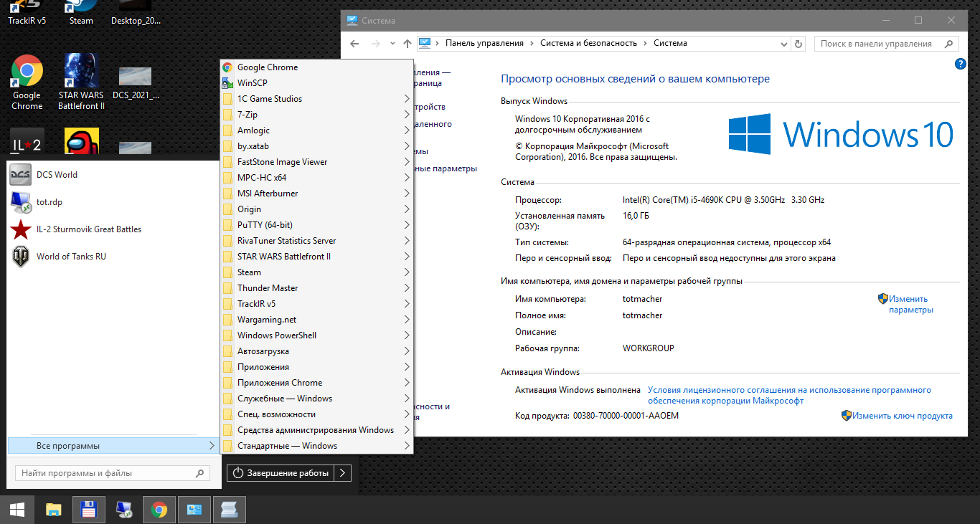Open Chrome from taskbar
The width and height of the screenshot is (980, 524).
click(159, 510)
